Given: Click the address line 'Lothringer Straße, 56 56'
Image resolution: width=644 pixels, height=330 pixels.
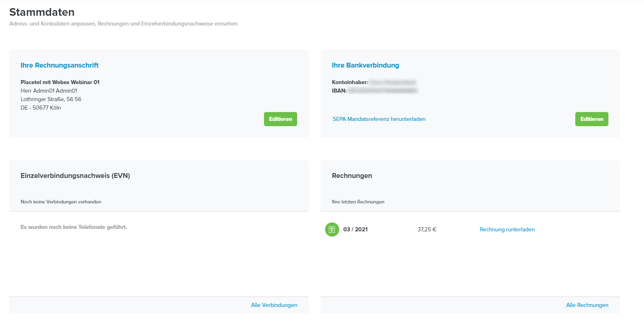Looking at the screenshot, I should click(x=51, y=99).
